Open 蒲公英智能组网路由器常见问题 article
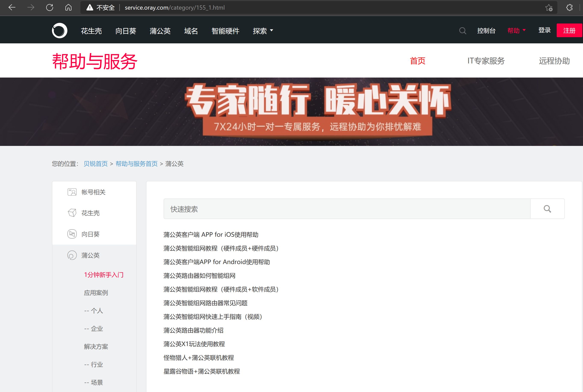583x392 pixels. tap(206, 303)
